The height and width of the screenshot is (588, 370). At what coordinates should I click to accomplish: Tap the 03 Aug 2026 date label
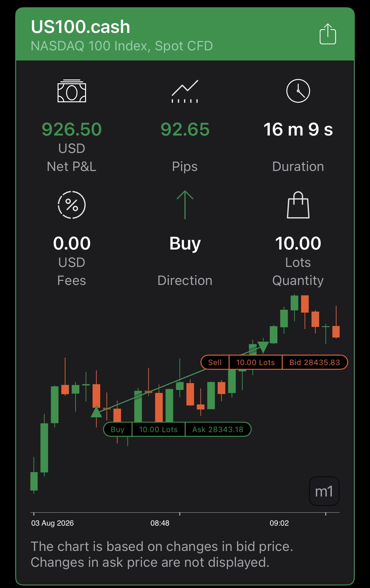pos(52,523)
